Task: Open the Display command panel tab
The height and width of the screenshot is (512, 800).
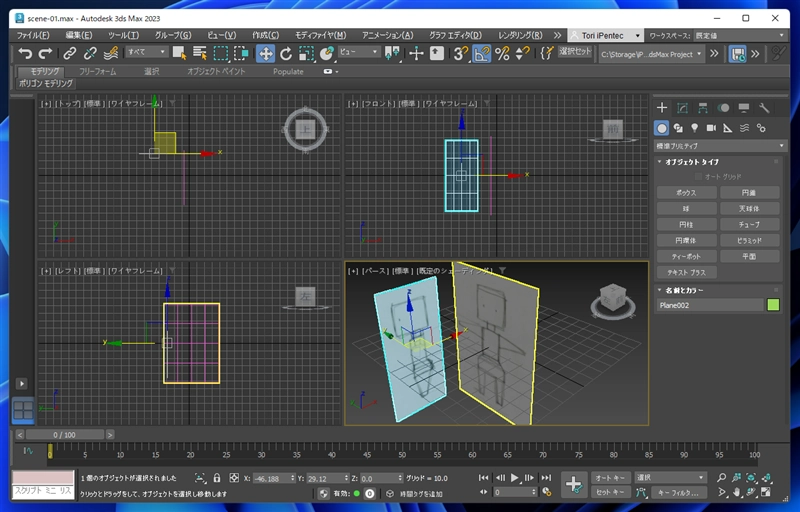Action: coord(743,108)
